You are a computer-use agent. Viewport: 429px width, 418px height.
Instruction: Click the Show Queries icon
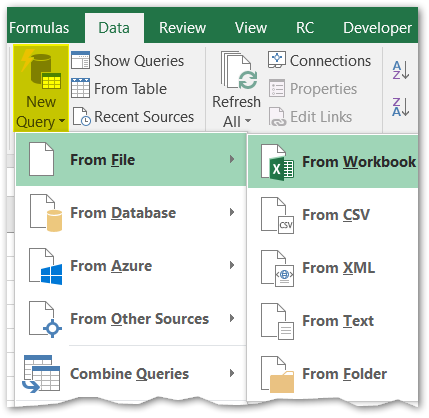tap(80, 60)
